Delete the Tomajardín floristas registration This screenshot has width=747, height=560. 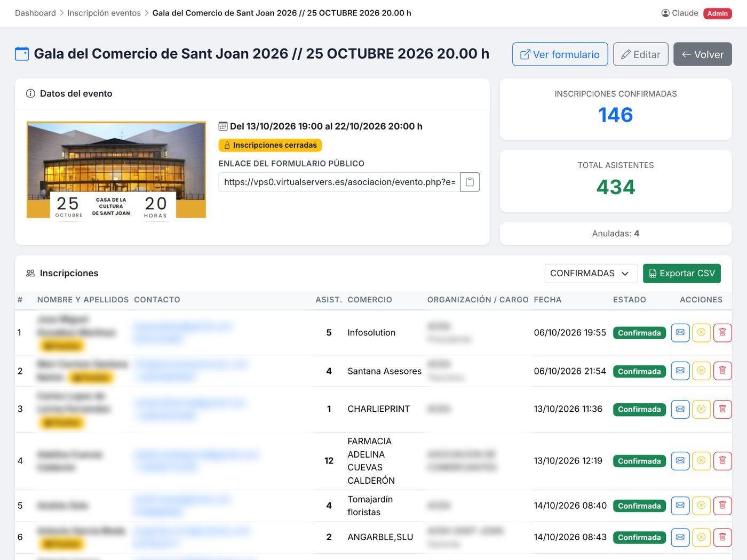tap(722, 506)
